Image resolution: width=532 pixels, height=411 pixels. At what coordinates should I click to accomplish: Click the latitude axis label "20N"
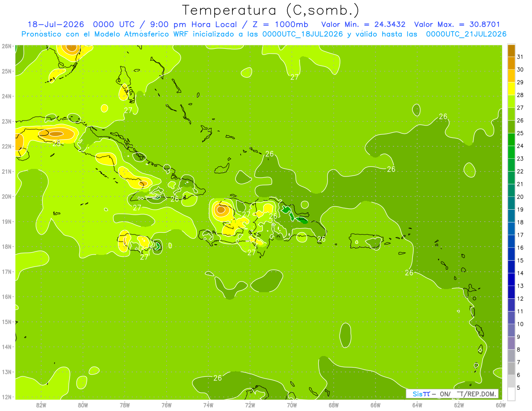(x=6, y=196)
